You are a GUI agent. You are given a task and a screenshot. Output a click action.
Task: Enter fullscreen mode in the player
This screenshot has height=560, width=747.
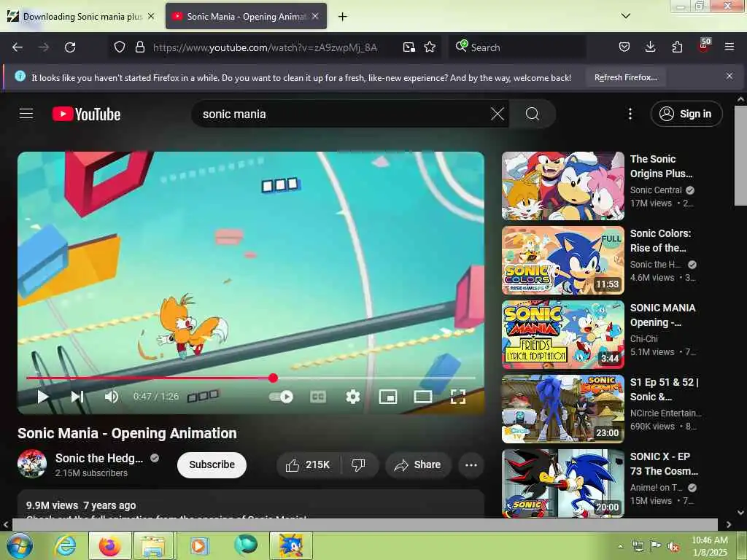pos(458,397)
